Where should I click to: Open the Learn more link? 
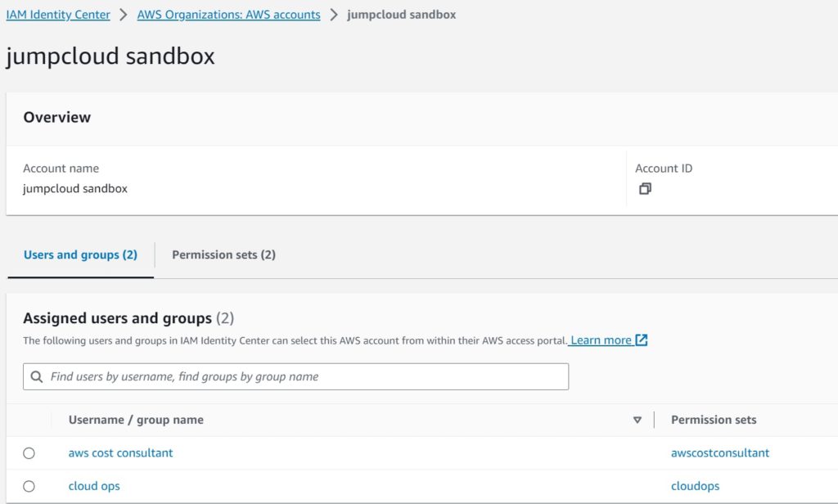click(601, 340)
